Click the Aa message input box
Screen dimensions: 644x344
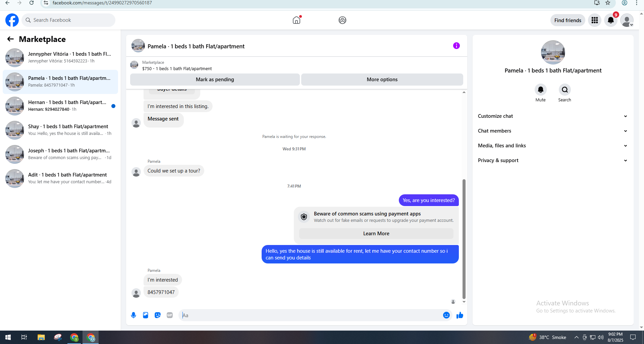pyautogui.click(x=310, y=315)
